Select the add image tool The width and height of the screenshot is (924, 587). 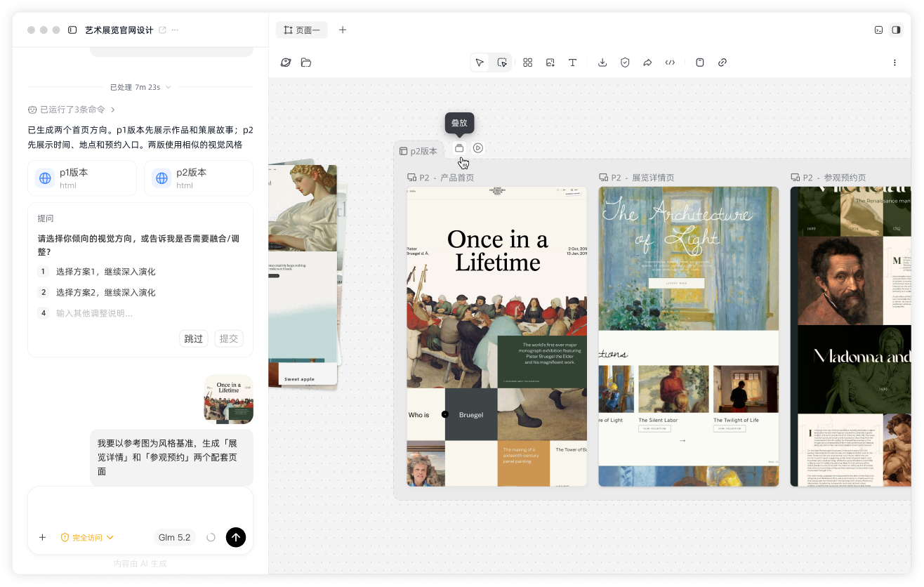click(x=550, y=62)
